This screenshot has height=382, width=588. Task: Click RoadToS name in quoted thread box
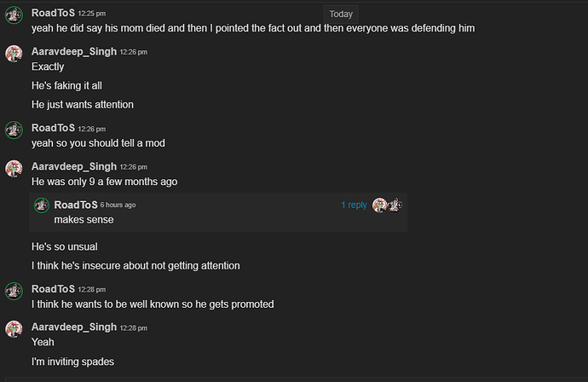pyautogui.click(x=76, y=205)
